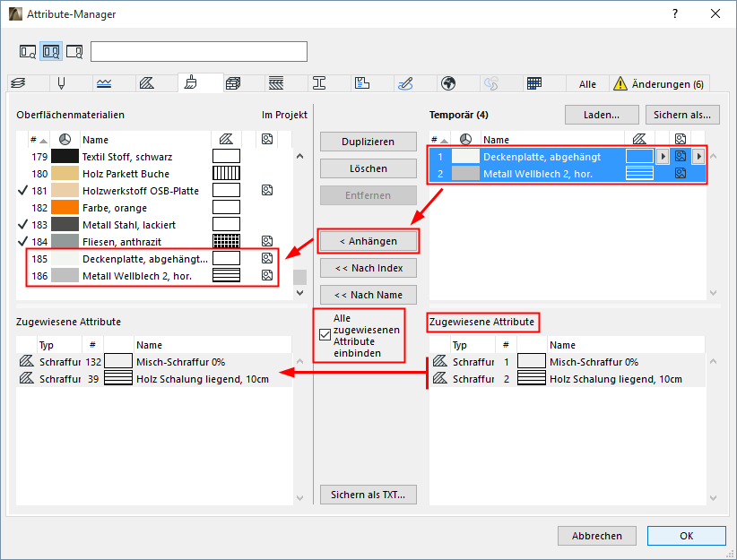Sort project list by hatching column header
Screen dimensions: 737x560
point(226,140)
